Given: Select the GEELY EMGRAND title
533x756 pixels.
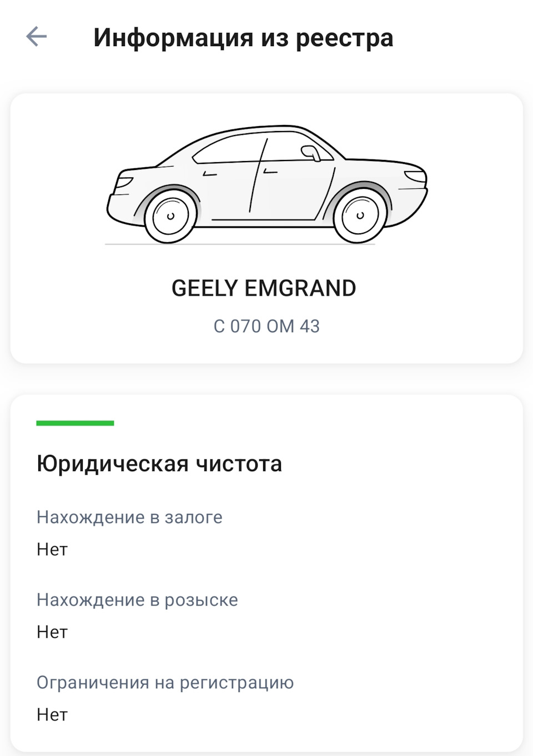Looking at the screenshot, I should tap(264, 288).
